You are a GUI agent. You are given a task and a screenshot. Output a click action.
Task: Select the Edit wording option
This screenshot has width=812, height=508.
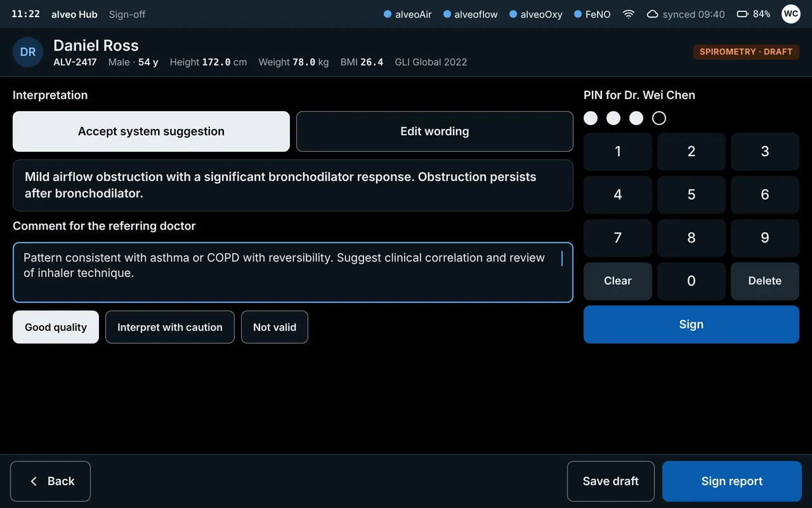[x=435, y=131]
